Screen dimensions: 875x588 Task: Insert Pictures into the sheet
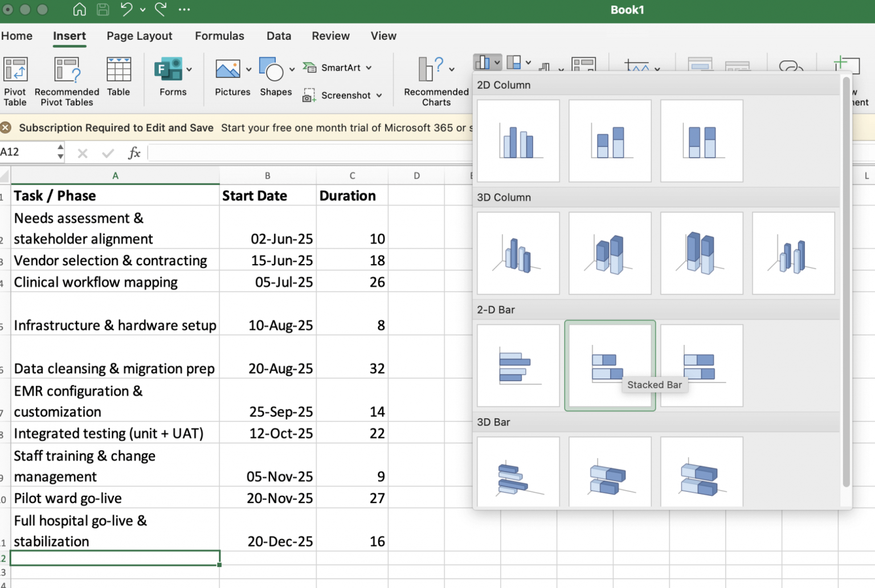point(230,80)
